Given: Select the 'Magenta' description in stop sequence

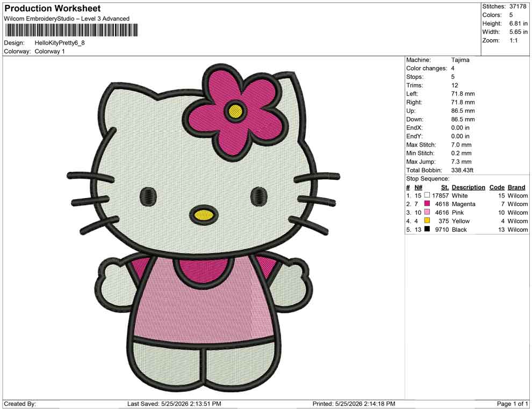Looking at the screenshot, I should pyautogui.click(x=463, y=204).
